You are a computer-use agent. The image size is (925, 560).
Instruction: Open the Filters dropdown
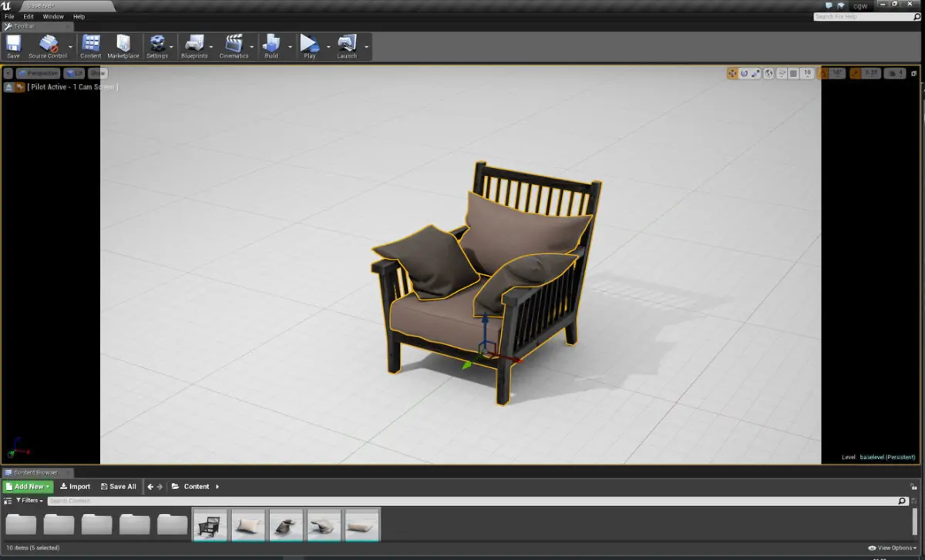[29, 501]
